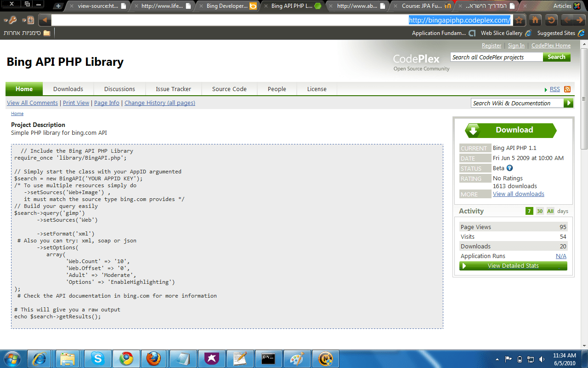Open the Web Slice Gallery bookmark
The image size is (588, 368).
coord(506,33)
